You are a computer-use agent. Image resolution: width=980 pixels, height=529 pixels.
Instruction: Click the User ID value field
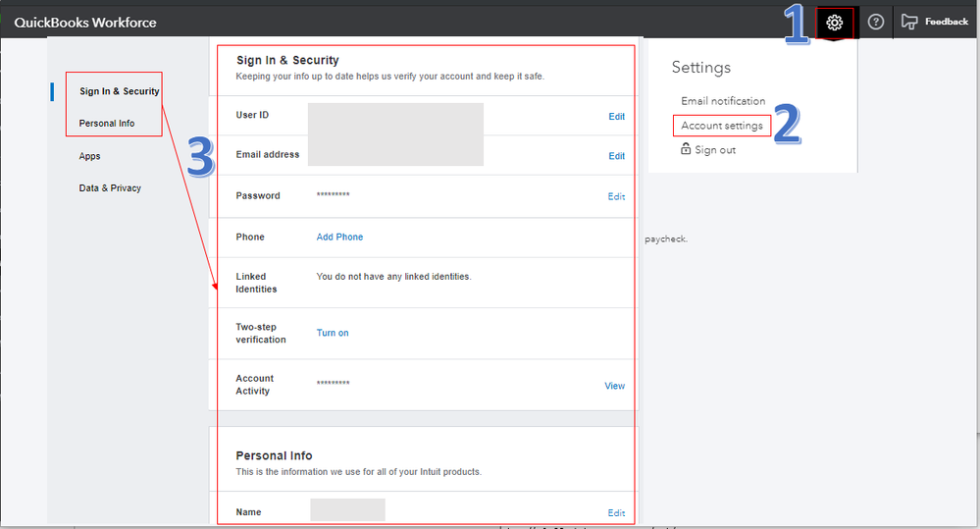[x=395, y=116]
